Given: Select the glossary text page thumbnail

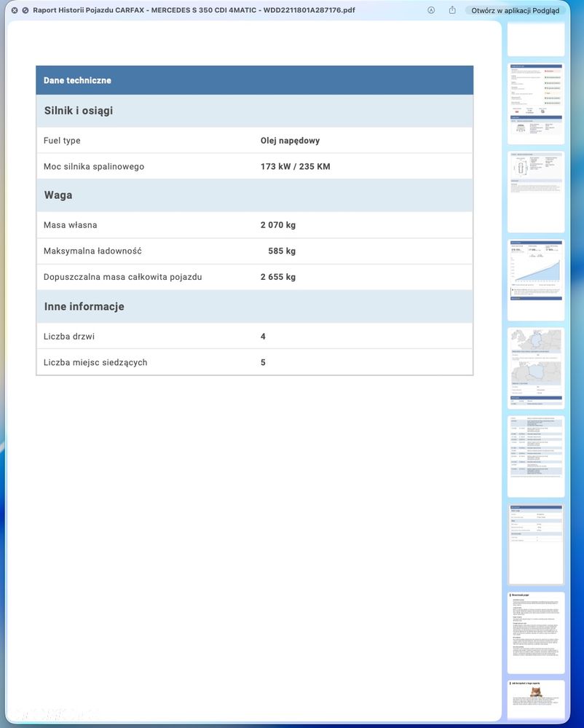Looking at the screenshot, I should click(x=536, y=633).
